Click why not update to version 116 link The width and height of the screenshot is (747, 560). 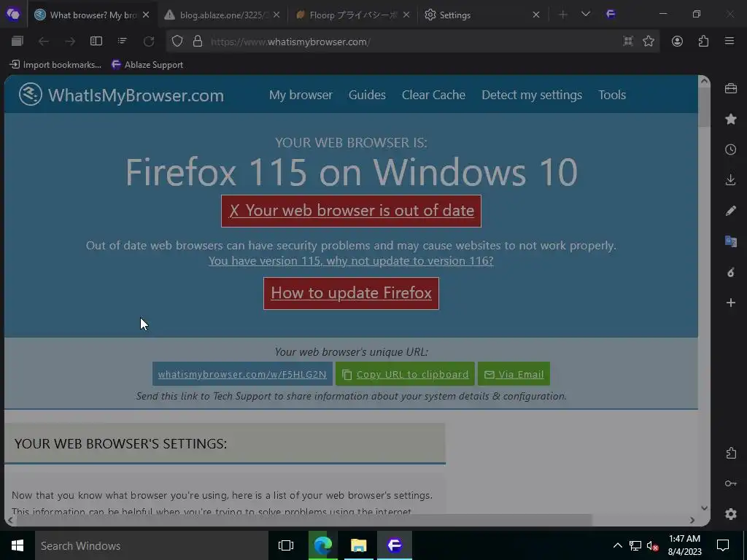click(x=351, y=261)
